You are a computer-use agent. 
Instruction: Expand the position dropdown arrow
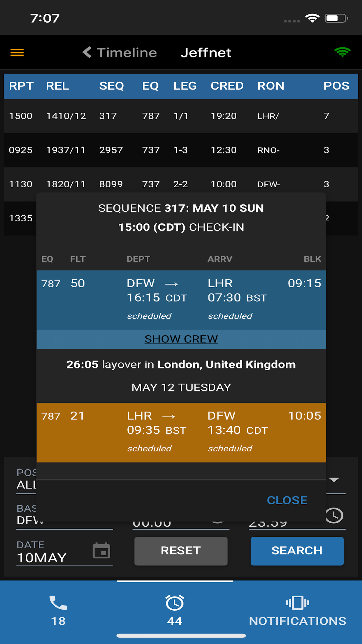[x=334, y=480]
